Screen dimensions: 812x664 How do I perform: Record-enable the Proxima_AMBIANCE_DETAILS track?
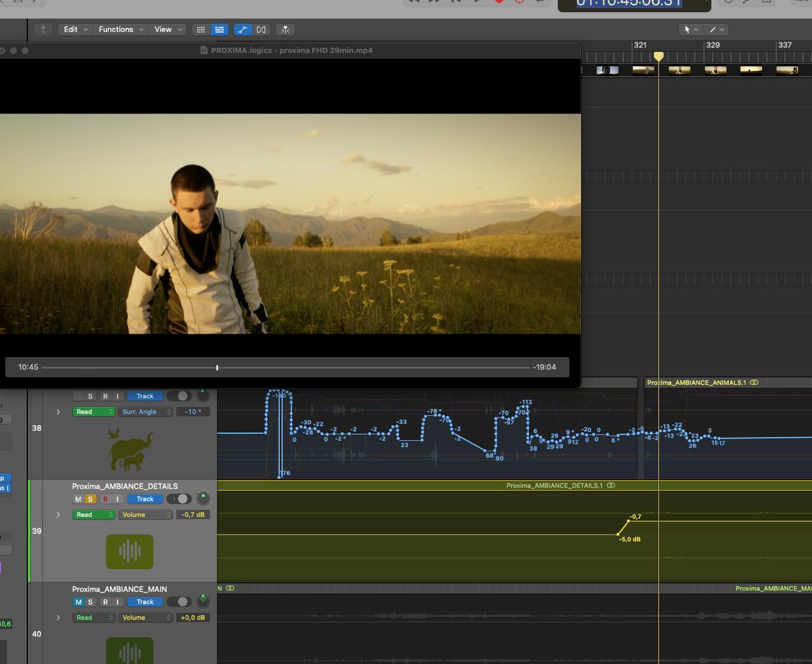[x=105, y=499]
